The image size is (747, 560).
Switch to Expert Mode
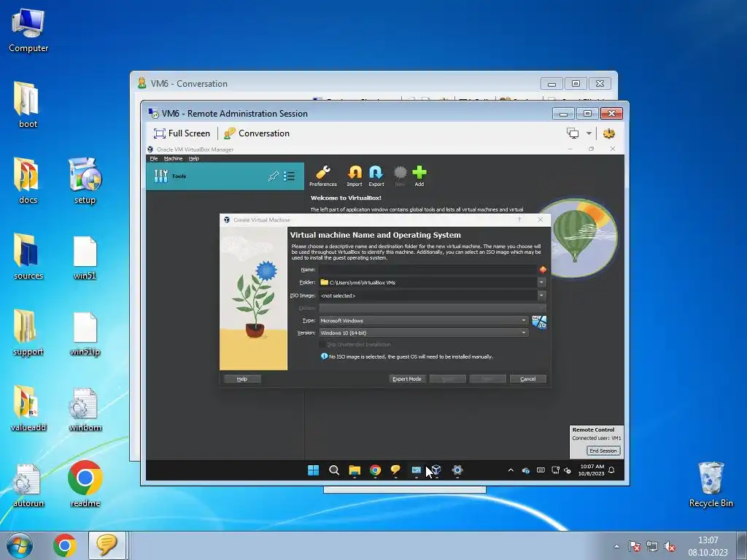[407, 379]
